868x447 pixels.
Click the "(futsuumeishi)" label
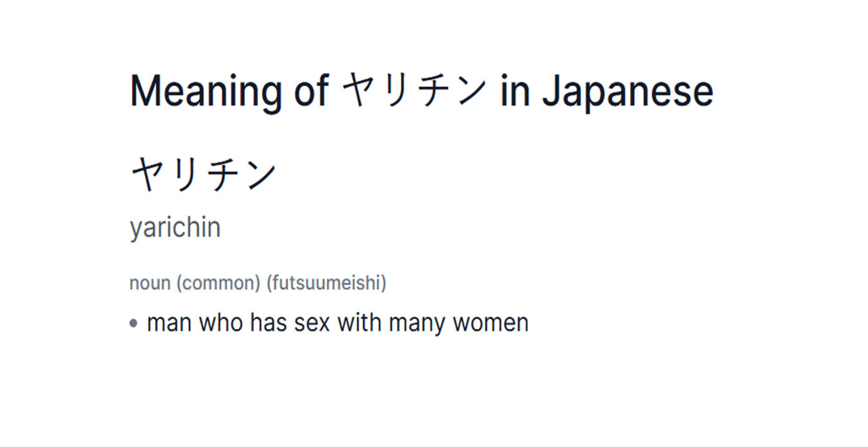(326, 283)
